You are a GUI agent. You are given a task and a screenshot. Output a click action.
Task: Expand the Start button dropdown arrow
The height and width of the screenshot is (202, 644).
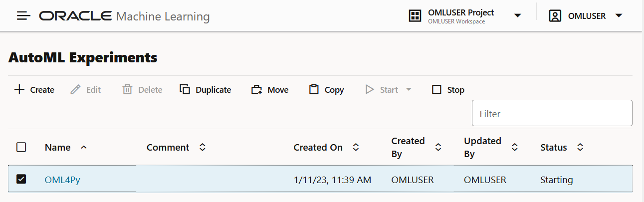coord(409,90)
